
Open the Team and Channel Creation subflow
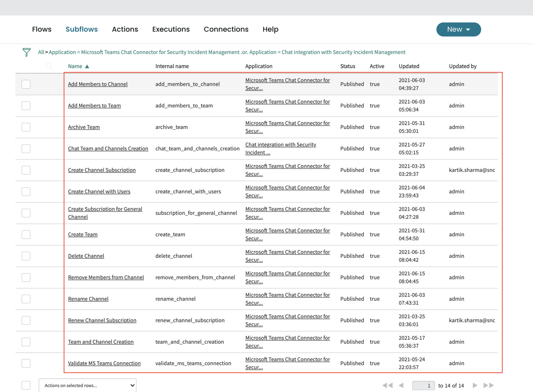click(101, 342)
